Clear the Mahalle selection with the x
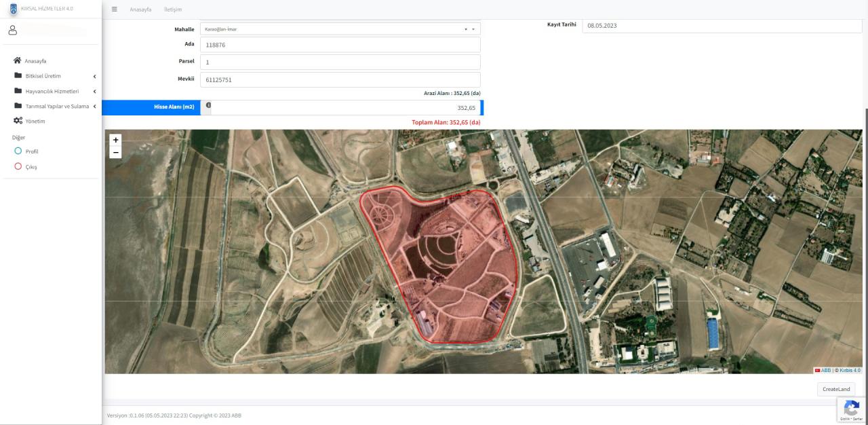This screenshot has height=425, width=868. [x=465, y=29]
